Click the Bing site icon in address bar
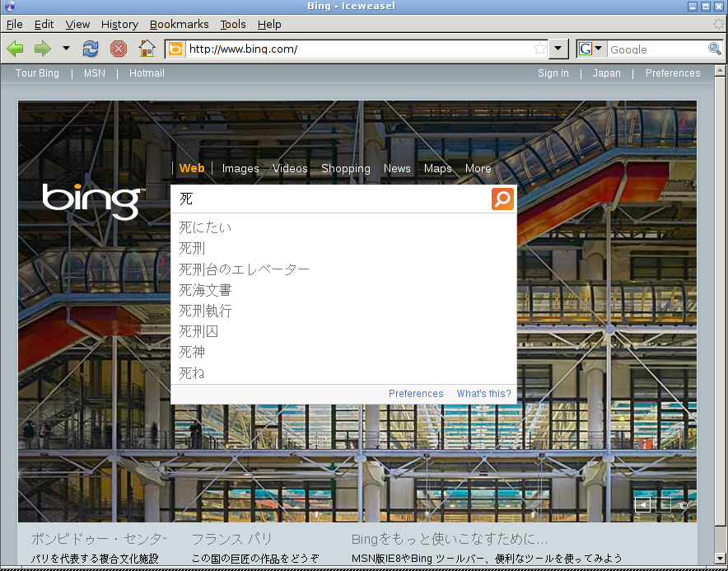The width and height of the screenshot is (728, 571). [175, 49]
